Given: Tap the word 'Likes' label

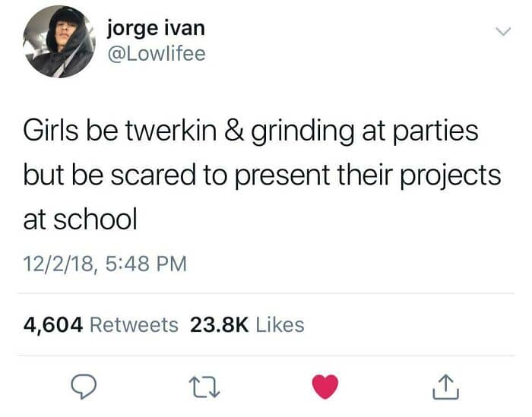Looking at the screenshot, I should [x=280, y=325].
